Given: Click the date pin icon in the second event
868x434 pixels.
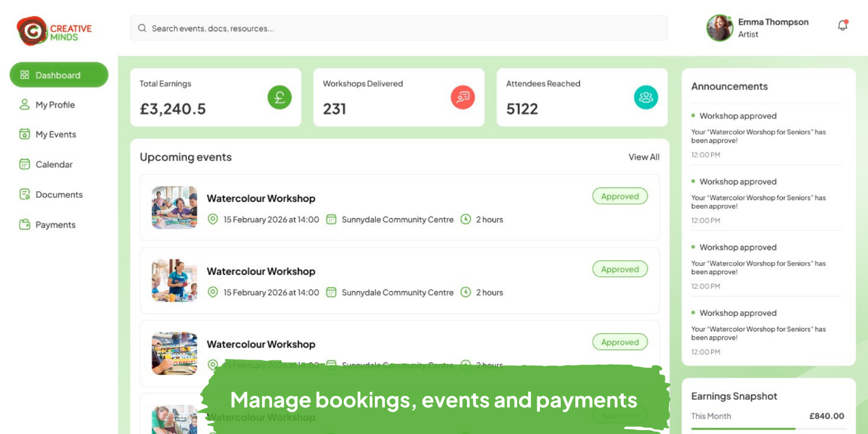Looking at the screenshot, I should (213, 292).
